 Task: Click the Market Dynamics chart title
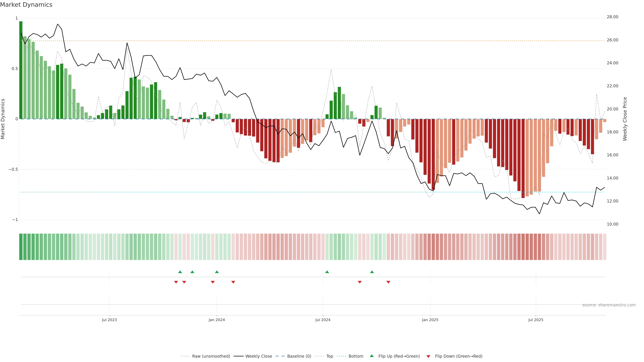26,5
